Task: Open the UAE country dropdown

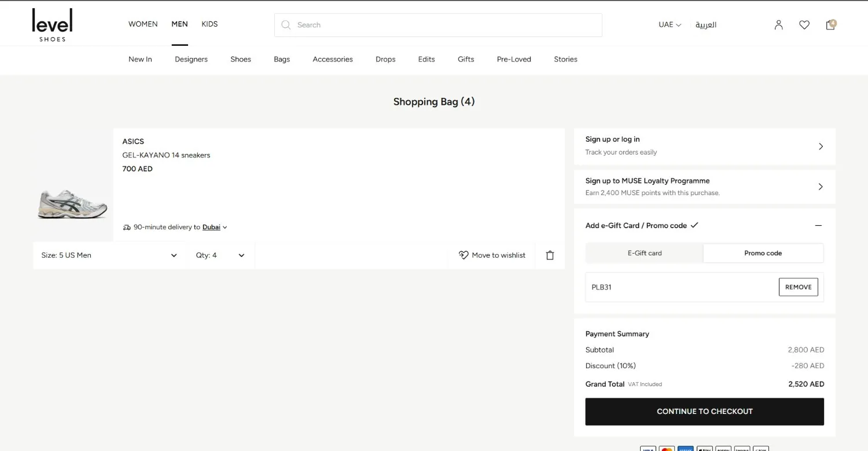Action: (670, 25)
